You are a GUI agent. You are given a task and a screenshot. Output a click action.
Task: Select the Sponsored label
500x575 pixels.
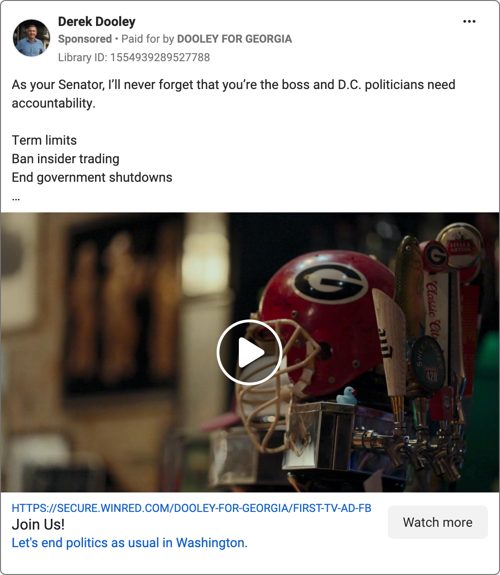coord(85,39)
